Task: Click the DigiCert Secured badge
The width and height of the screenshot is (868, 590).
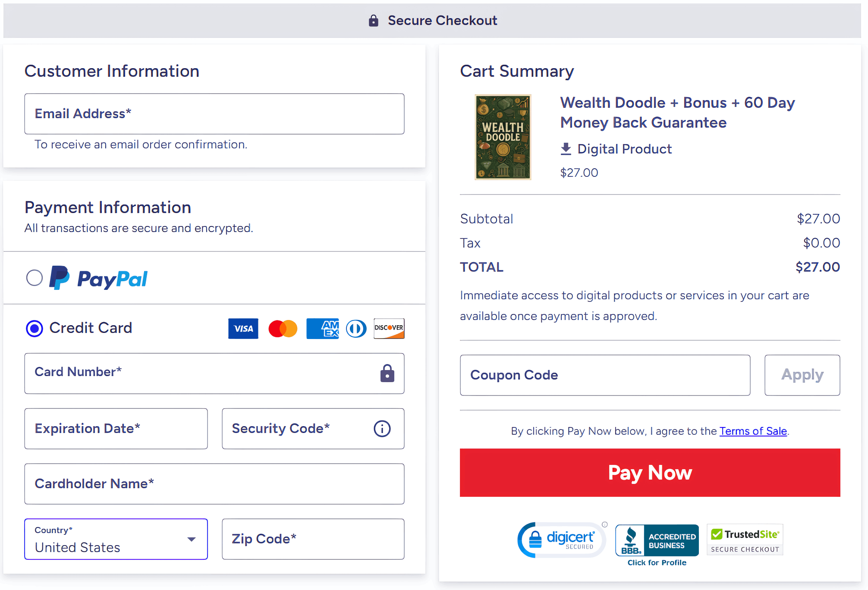Action: click(x=562, y=540)
